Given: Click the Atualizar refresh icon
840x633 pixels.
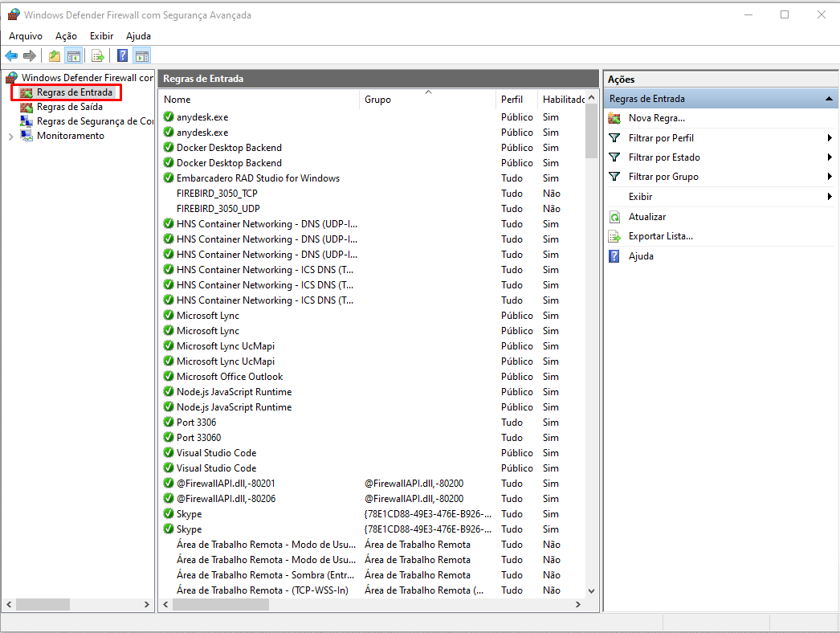Looking at the screenshot, I should coord(614,217).
